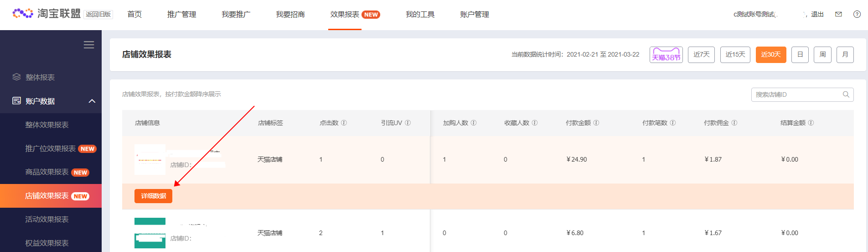Click the search magnifier icon
Viewport: 868px width, 252px height.
click(846, 94)
